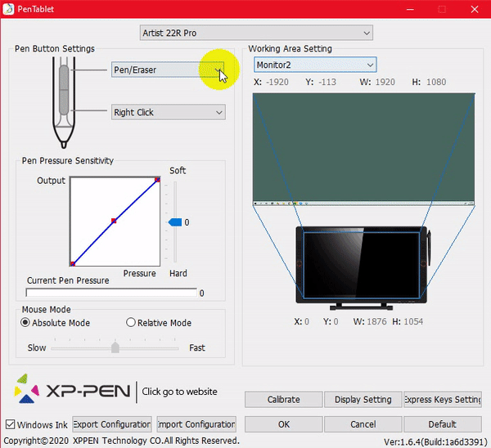Screen dimensions: 491x448
Task: Click the monitor Y value -113
Action: click(x=327, y=82)
